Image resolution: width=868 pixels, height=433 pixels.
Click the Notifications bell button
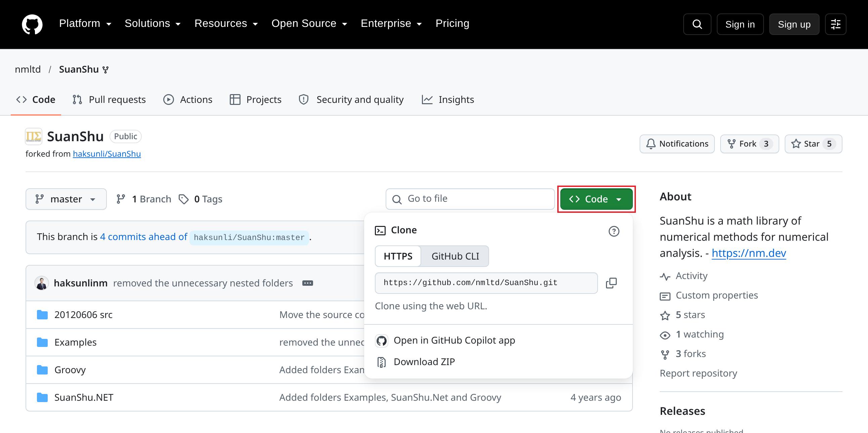pos(677,144)
